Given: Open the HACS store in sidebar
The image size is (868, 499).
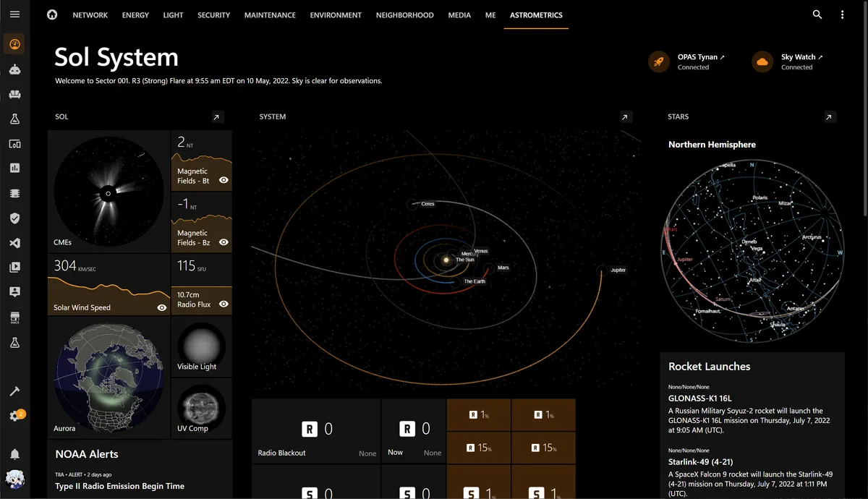Looking at the screenshot, I should coord(14,317).
